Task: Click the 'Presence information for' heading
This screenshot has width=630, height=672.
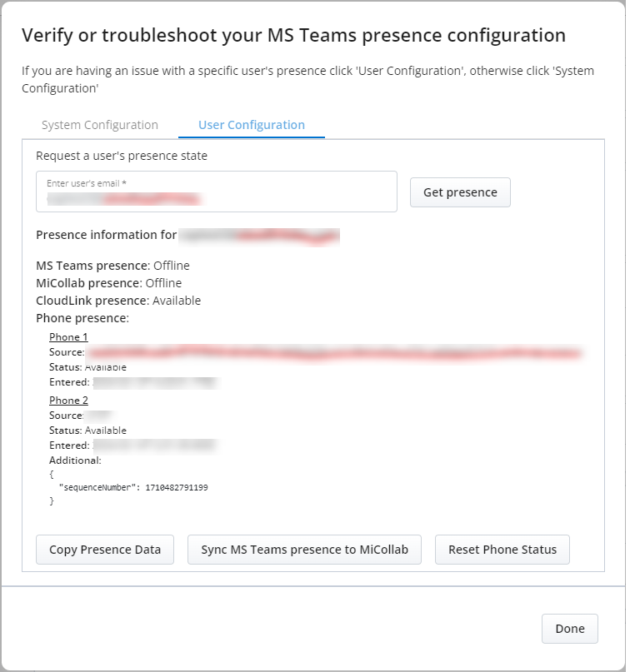Action: 106,235
